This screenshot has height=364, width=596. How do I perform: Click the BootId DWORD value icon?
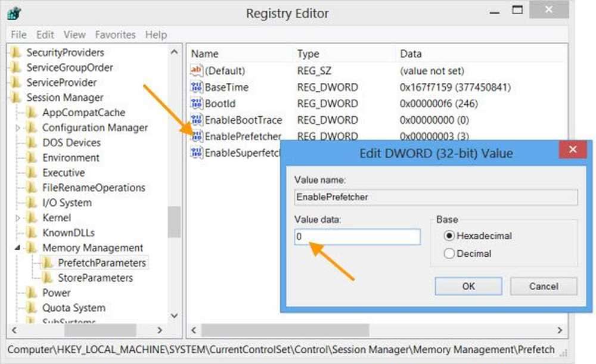pyautogui.click(x=196, y=104)
